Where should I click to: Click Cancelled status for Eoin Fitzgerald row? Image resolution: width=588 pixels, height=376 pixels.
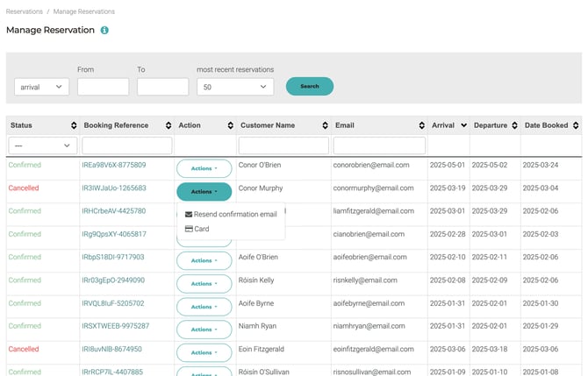coord(24,349)
